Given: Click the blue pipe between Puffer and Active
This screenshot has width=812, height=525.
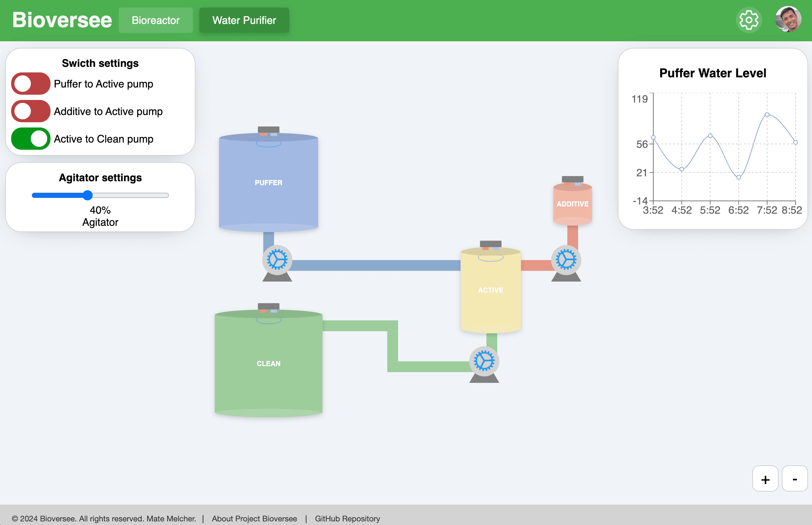Looking at the screenshot, I should (375, 265).
